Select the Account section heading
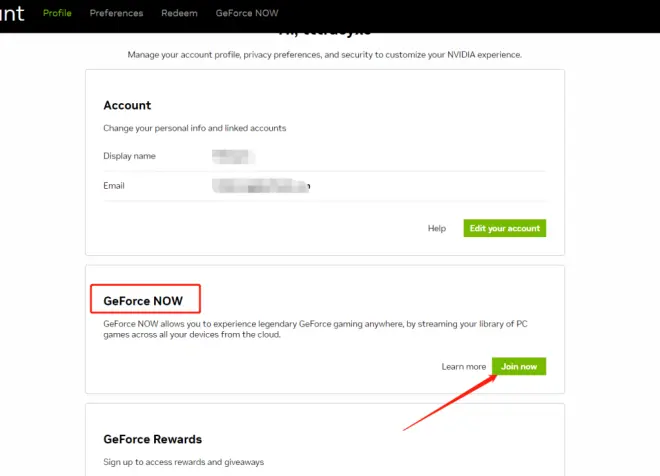Image resolution: width=660 pixels, height=476 pixels. coord(127,105)
